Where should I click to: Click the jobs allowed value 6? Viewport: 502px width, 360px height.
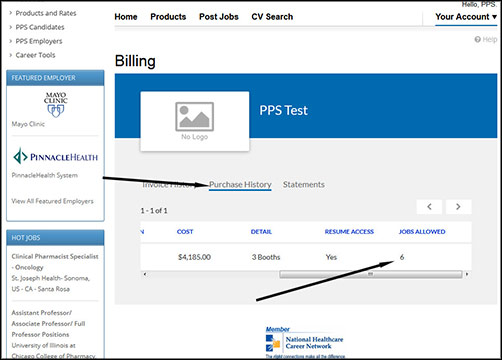click(x=402, y=257)
